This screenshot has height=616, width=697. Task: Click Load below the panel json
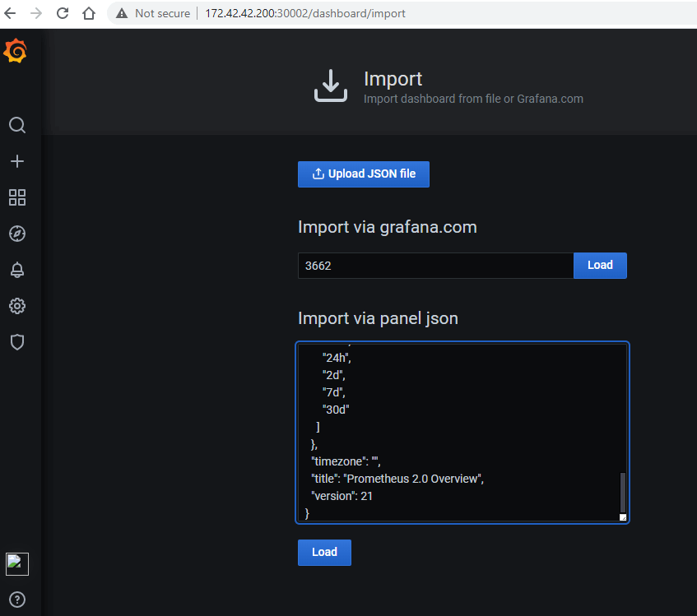click(x=324, y=553)
